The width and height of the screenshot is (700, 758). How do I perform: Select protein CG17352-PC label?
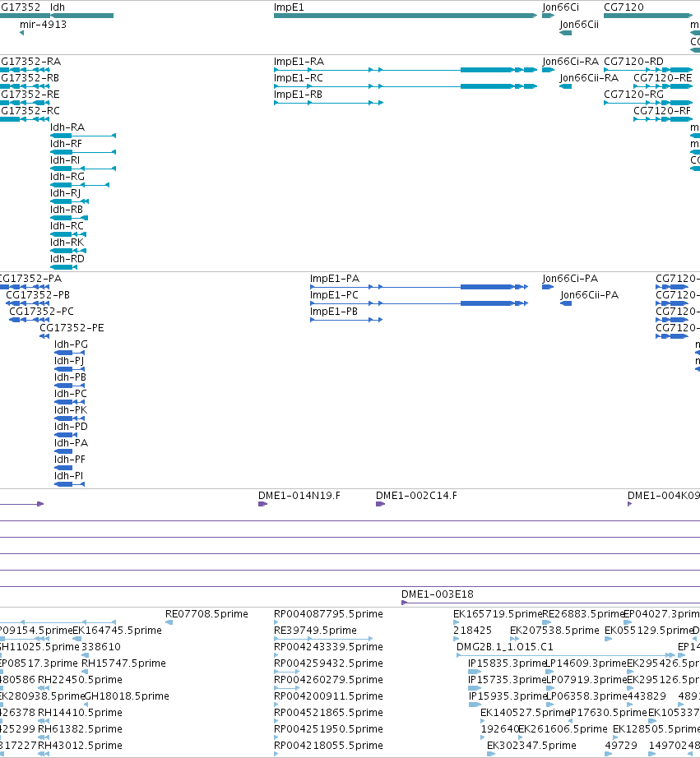click(x=42, y=312)
